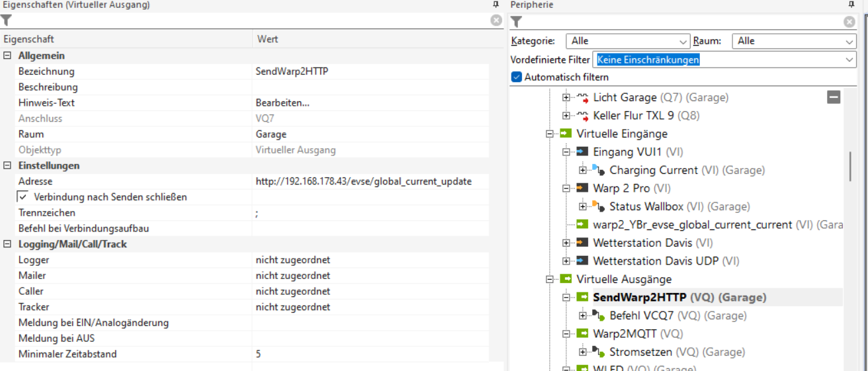868x371 pixels.
Task: Click Bearbeiten... for Hinweis-Text
Action: (x=282, y=103)
